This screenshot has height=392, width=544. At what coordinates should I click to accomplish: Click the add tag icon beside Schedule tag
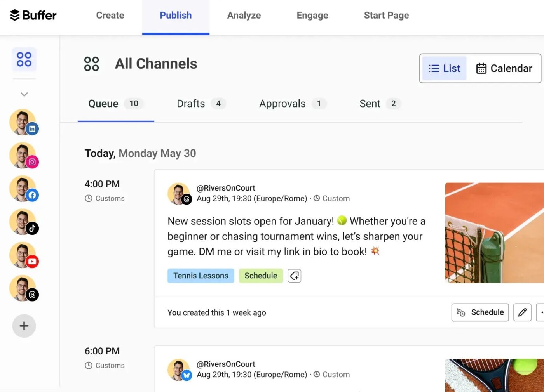tap(294, 276)
